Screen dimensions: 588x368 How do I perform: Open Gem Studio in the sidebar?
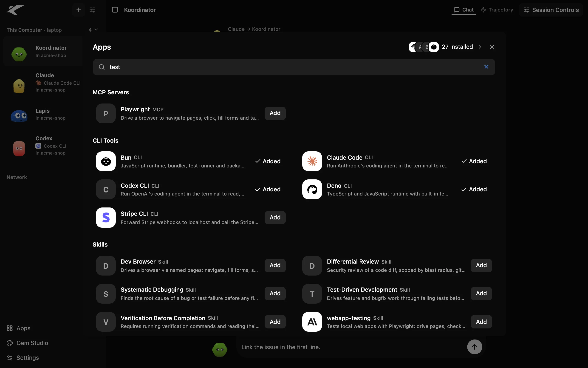[27, 343]
